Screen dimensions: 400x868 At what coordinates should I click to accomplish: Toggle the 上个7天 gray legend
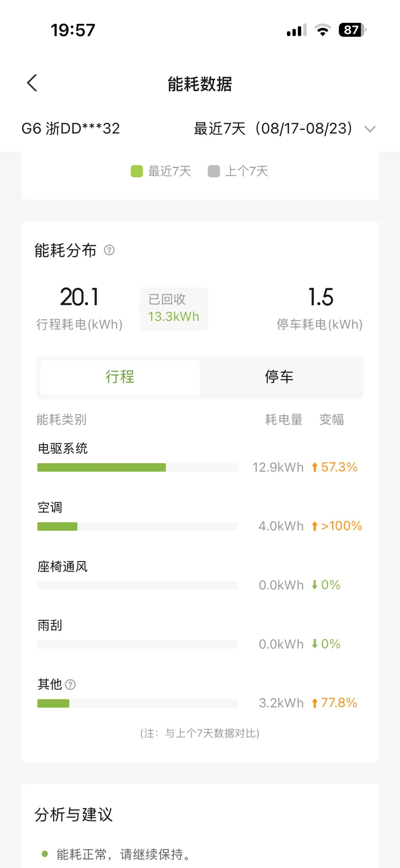238,171
